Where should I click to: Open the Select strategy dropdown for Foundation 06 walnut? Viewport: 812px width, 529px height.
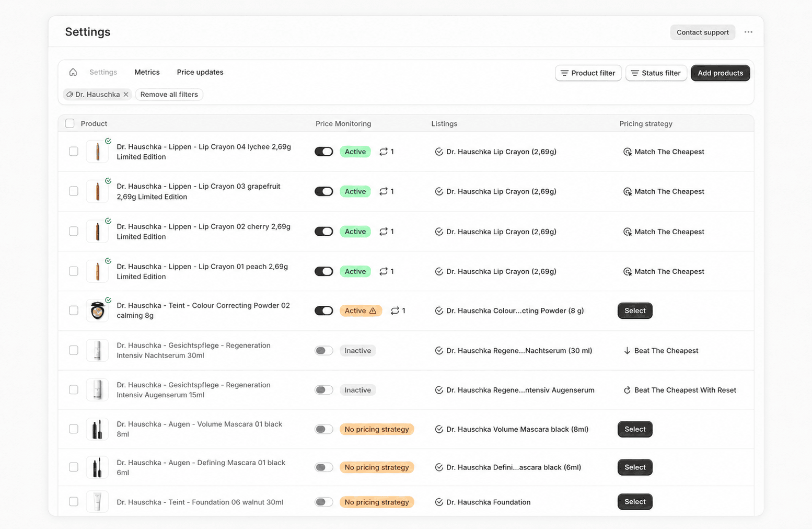(635, 502)
